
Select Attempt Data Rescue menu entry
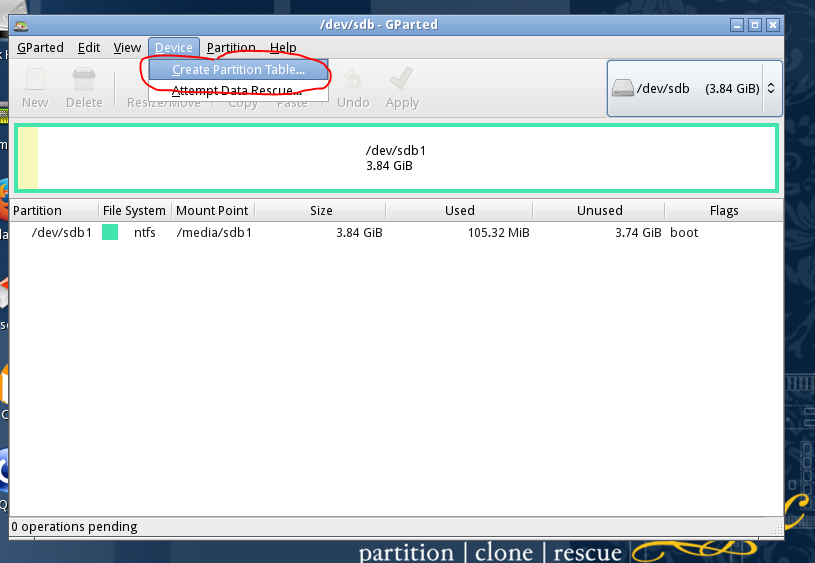point(237,91)
